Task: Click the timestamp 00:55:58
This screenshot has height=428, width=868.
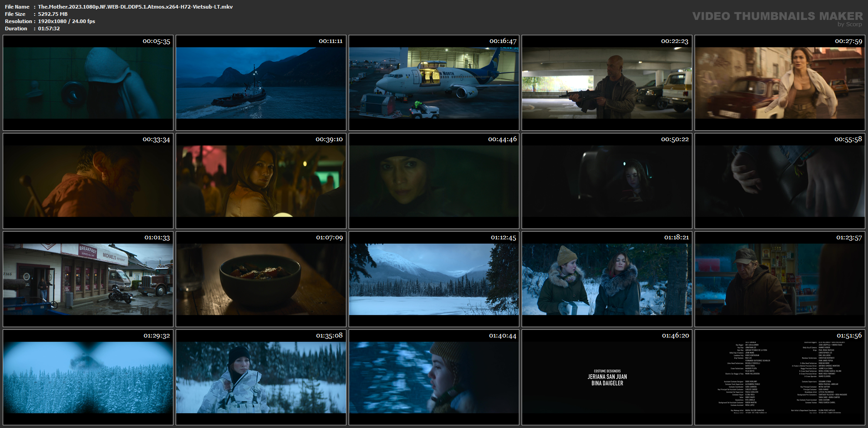Action: (x=848, y=139)
